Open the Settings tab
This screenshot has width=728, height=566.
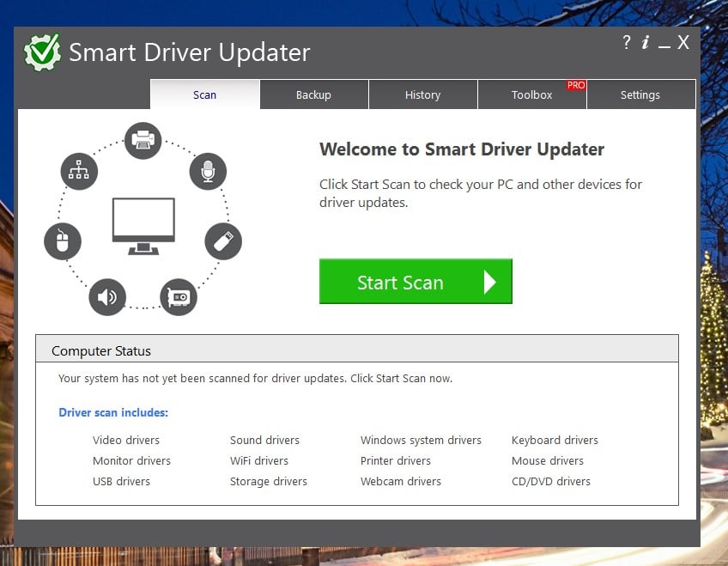tap(640, 94)
